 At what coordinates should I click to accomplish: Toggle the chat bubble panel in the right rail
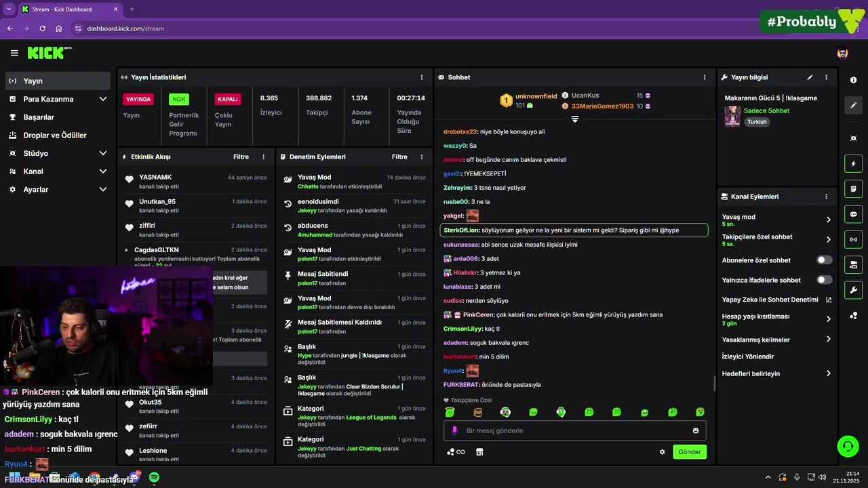853,214
